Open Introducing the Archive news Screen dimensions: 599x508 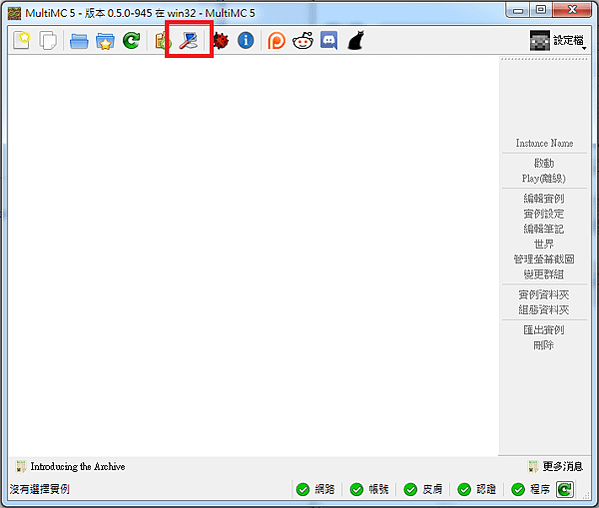(78, 466)
